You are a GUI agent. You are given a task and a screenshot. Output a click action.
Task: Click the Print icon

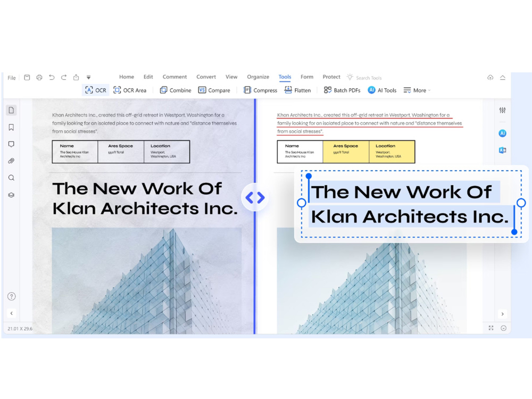pyautogui.click(x=39, y=77)
